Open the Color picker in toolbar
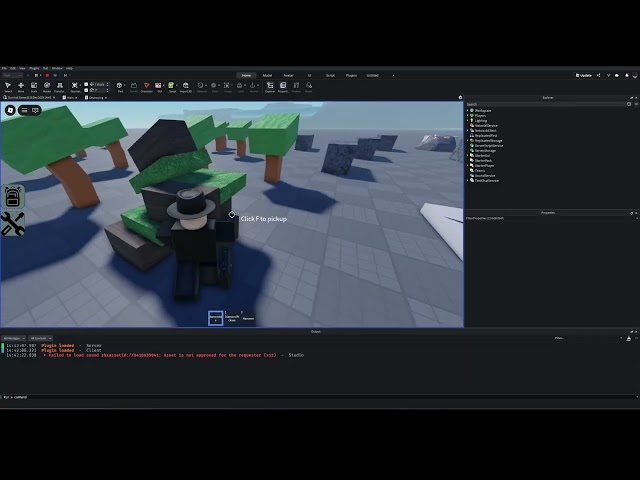This screenshot has height=480, width=640. point(214,87)
